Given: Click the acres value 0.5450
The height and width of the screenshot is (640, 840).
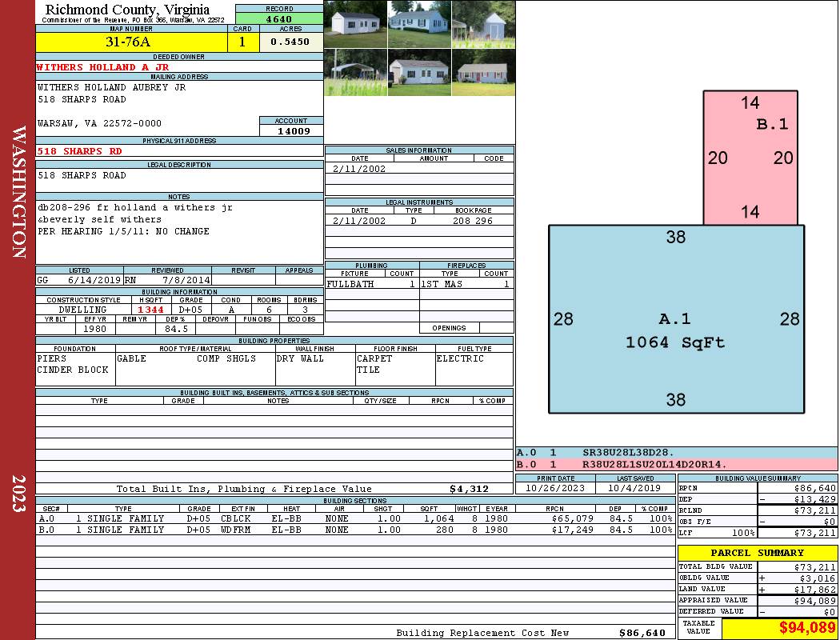Looking at the screenshot, I should point(290,42).
